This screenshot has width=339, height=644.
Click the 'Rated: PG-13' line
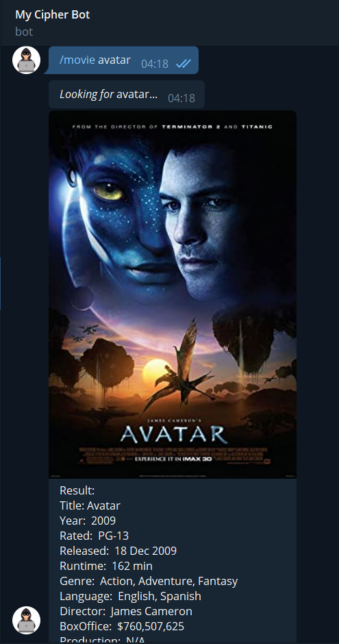tap(95, 536)
